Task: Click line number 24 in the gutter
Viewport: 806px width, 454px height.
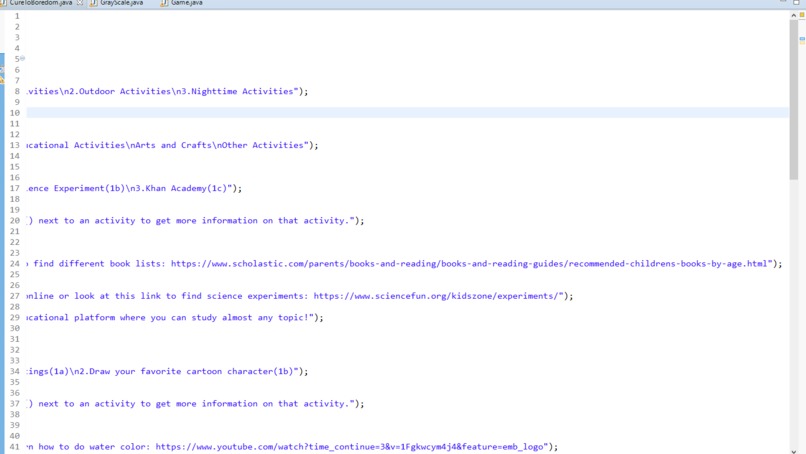Action: (x=14, y=263)
